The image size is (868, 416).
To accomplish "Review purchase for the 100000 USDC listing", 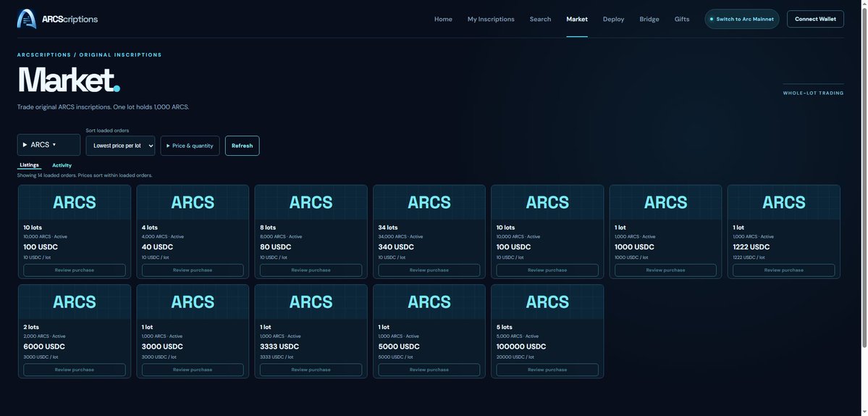I will click(x=547, y=370).
